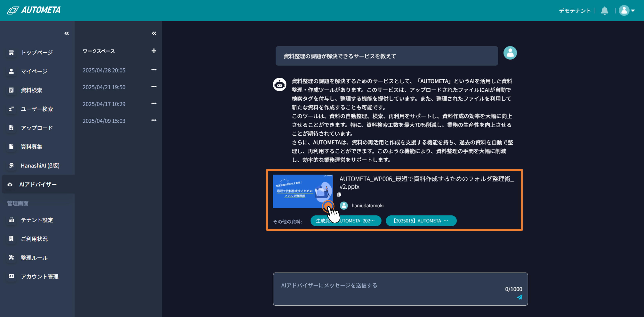
Task: Collapse the workspace panel
Action: [154, 33]
